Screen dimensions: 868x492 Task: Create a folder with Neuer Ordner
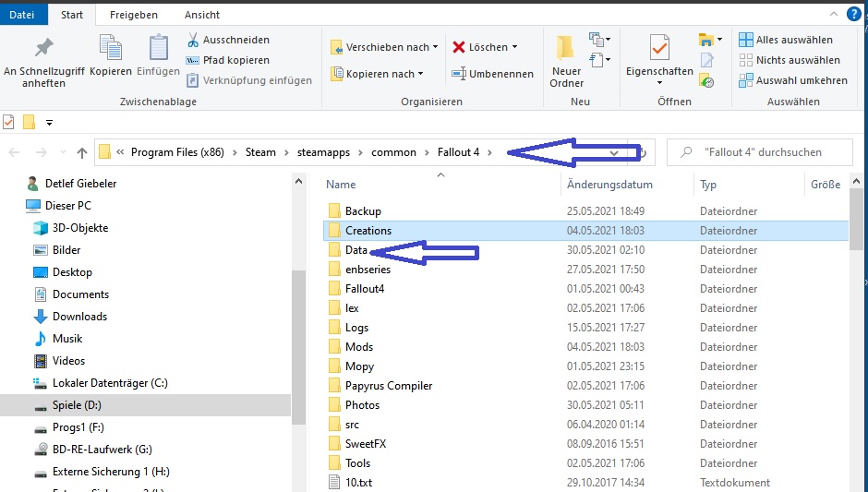pyautogui.click(x=566, y=60)
